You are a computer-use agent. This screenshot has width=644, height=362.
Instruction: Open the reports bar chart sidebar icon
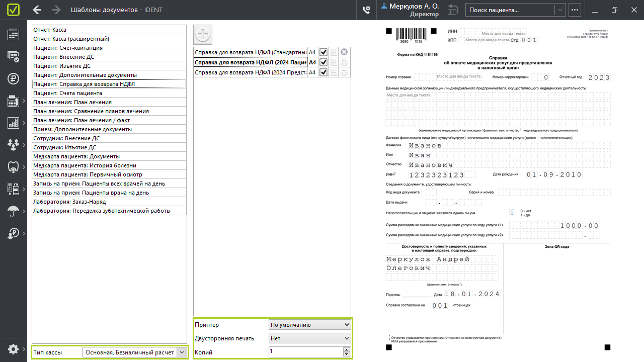14,123
